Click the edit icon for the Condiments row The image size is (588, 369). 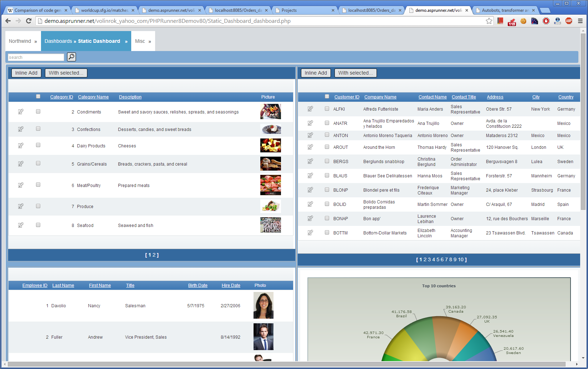coord(21,111)
